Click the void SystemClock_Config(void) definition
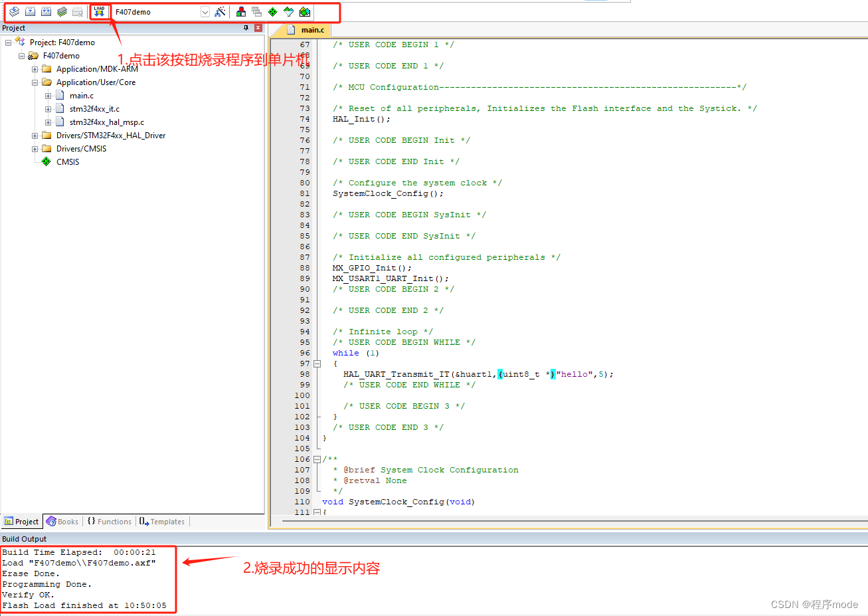This screenshot has height=616, width=868. pos(398,502)
